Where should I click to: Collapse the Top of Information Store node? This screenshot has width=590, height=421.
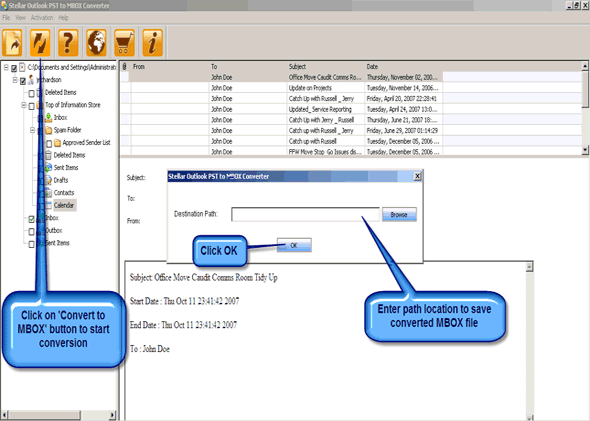[x=24, y=105]
